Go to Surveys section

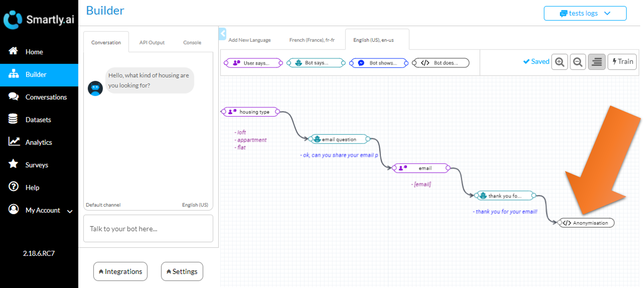pyautogui.click(x=36, y=165)
